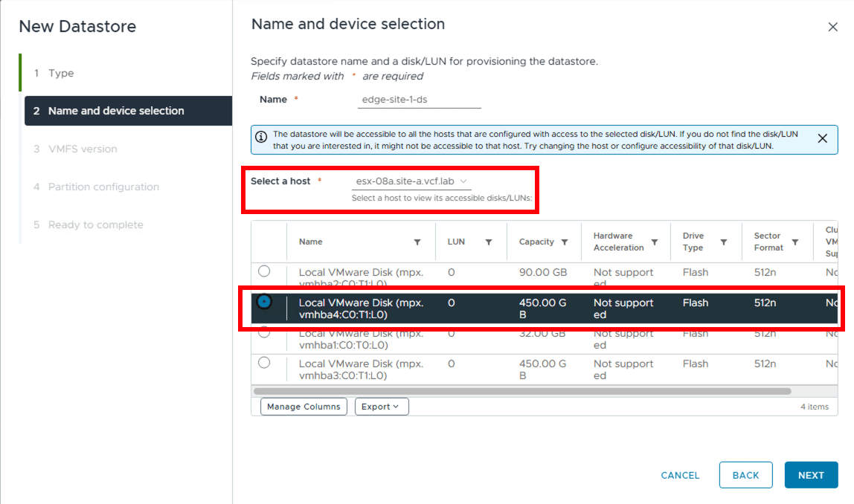Open the Manage Columns dialog
Viewport: 854px width, 504px height.
(304, 407)
